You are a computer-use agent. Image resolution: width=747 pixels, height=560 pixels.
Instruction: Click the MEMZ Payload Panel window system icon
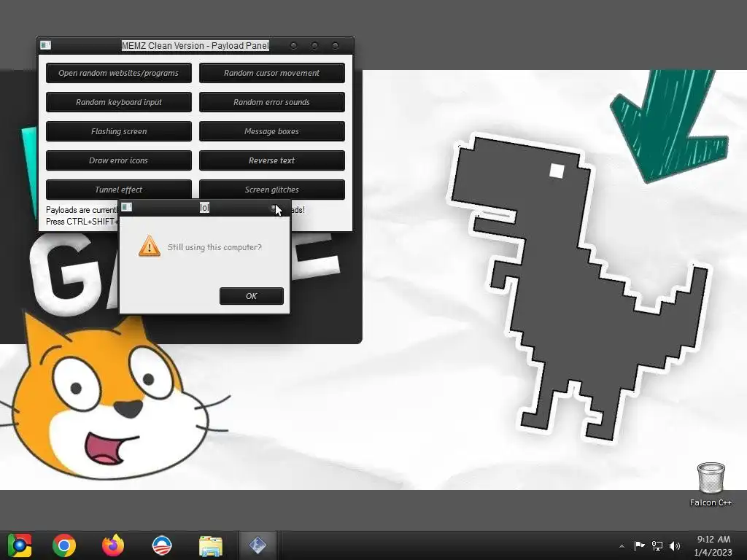pyautogui.click(x=45, y=45)
